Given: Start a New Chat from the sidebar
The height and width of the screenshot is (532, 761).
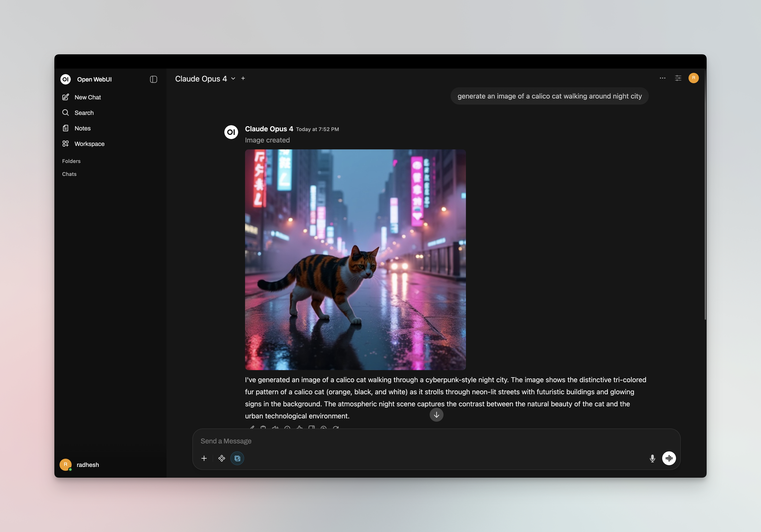Looking at the screenshot, I should [88, 97].
